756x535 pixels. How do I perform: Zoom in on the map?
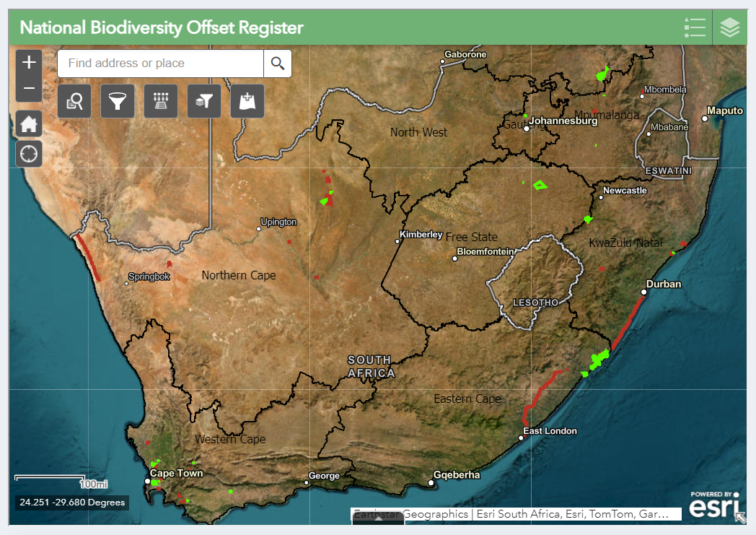click(x=29, y=63)
